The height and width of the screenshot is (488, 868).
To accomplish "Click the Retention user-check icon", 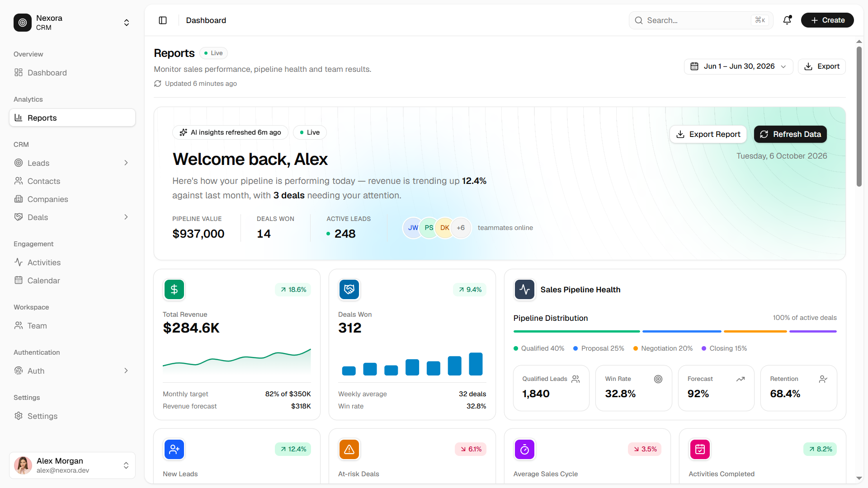I will tap(823, 379).
